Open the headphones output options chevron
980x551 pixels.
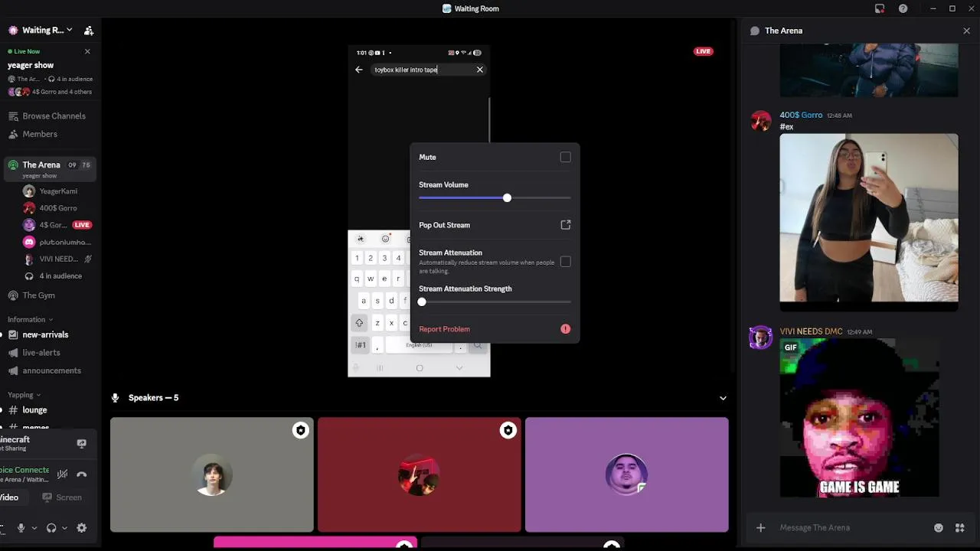(x=64, y=528)
